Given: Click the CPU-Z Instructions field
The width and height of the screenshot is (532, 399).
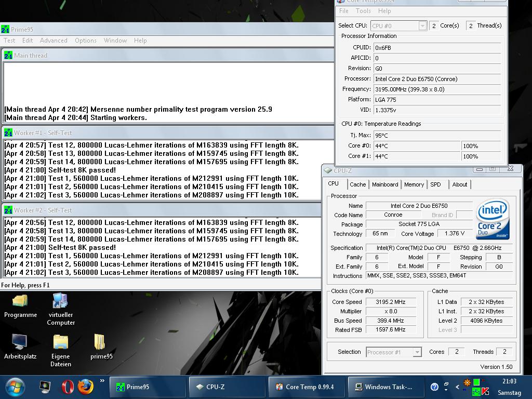Looking at the screenshot, I should (x=438, y=275).
